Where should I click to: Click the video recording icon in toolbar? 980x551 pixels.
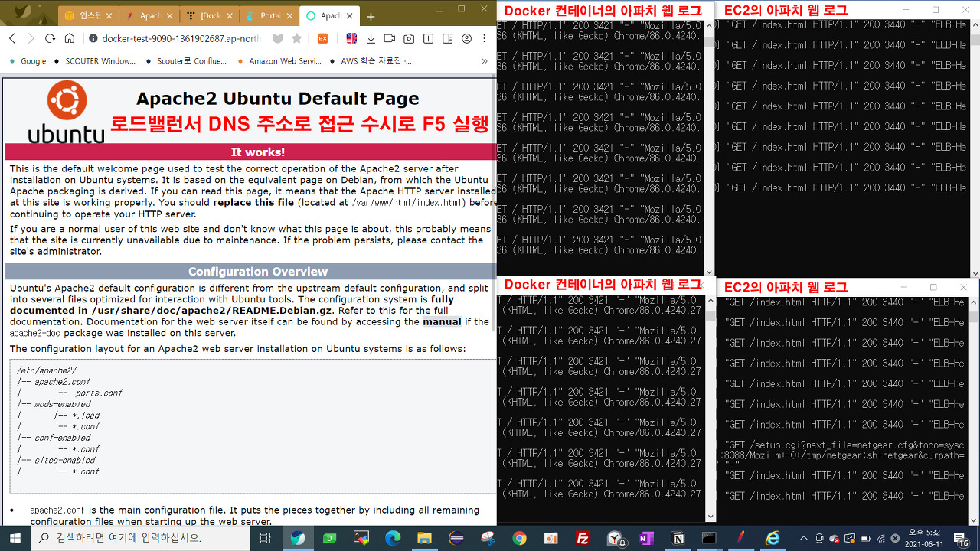(390, 38)
